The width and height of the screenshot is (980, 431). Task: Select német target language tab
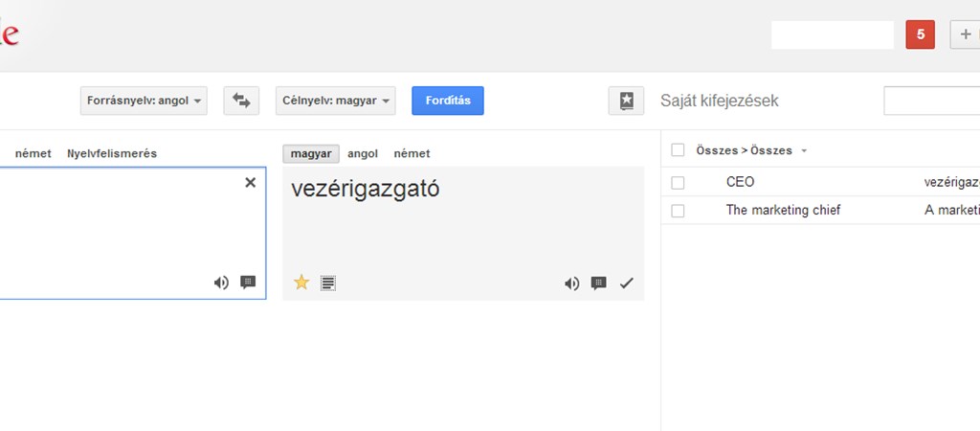412,154
